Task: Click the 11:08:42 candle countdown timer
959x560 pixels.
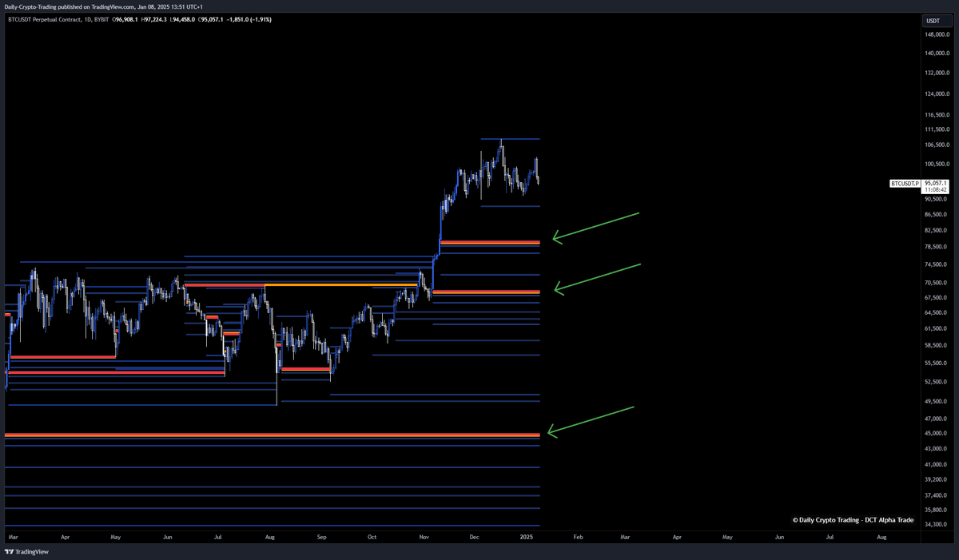Action: [x=935, y=190]
